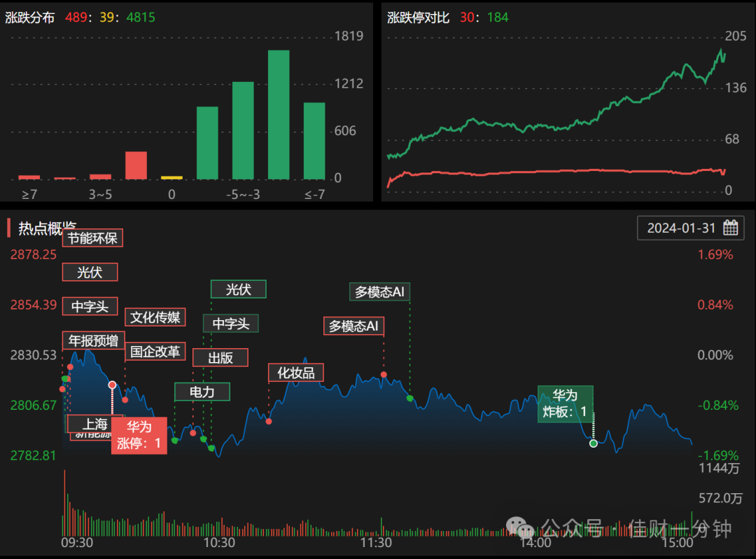Click the green 电力 tag
756x559 pixels.
202,392
